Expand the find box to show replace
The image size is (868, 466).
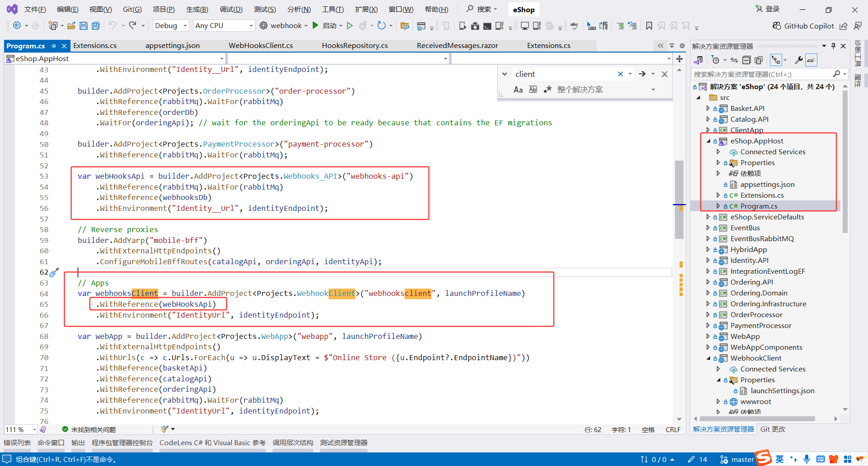point(505,74)
